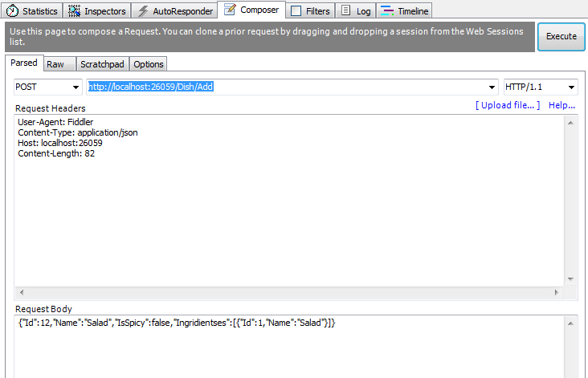Click the Request Headers scroll down arrow

570,278
